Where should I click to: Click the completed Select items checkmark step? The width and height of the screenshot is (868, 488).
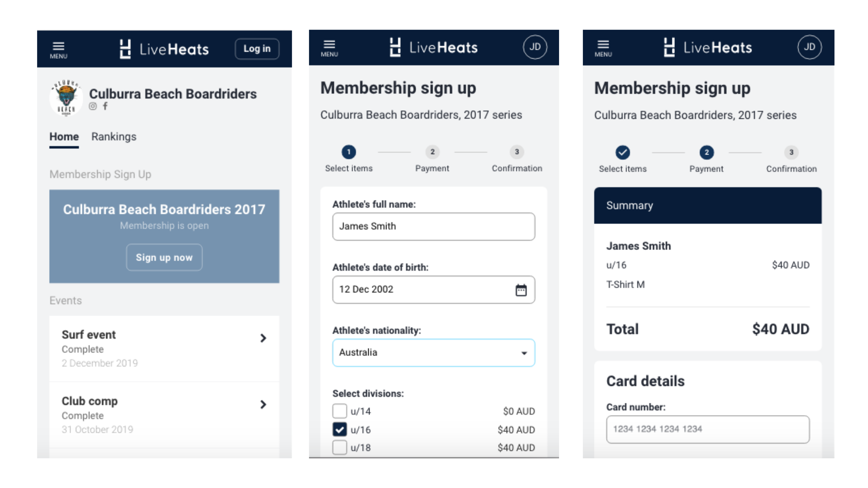point(623,152)
